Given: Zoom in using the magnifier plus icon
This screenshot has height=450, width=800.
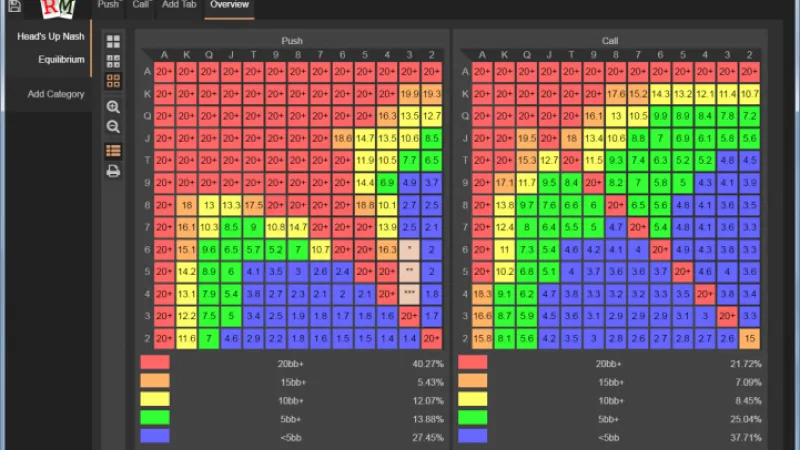Looking at the screenshot, I should pyautogui.click(x=113, y=107).
